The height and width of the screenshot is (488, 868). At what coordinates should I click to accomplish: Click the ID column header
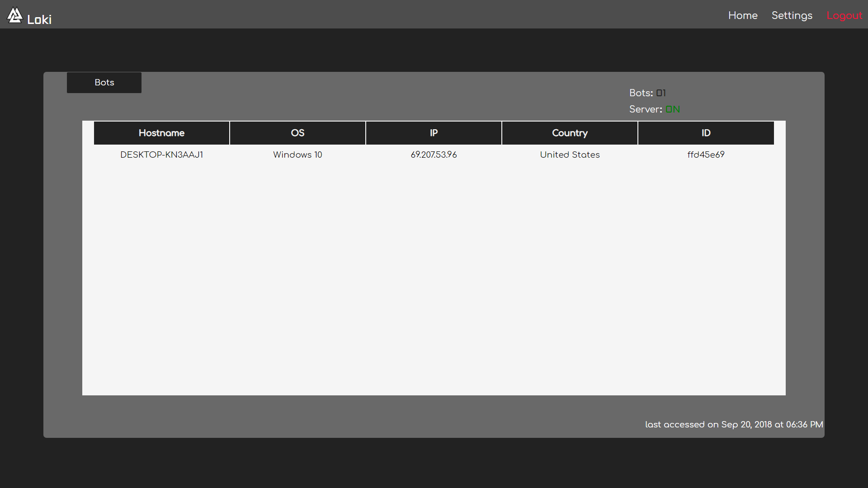(x=706, y=133)
